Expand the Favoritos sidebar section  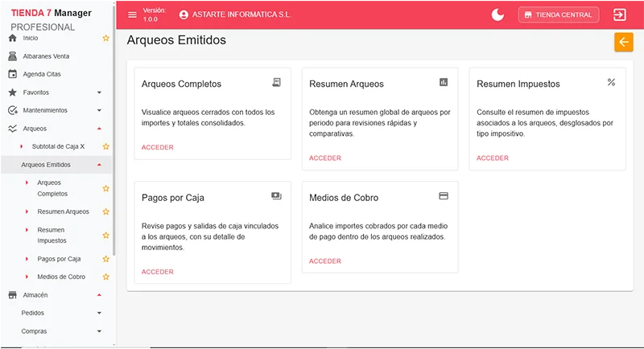point(99,92)
